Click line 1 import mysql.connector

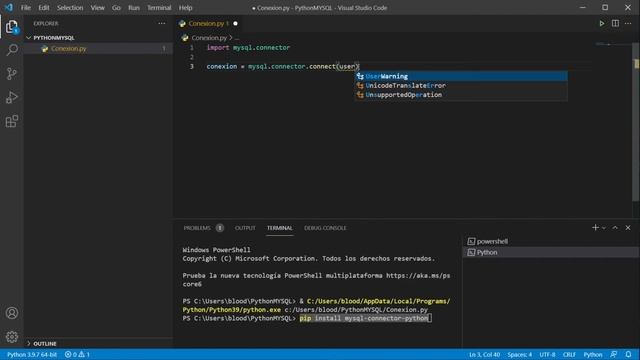(248, 47)
